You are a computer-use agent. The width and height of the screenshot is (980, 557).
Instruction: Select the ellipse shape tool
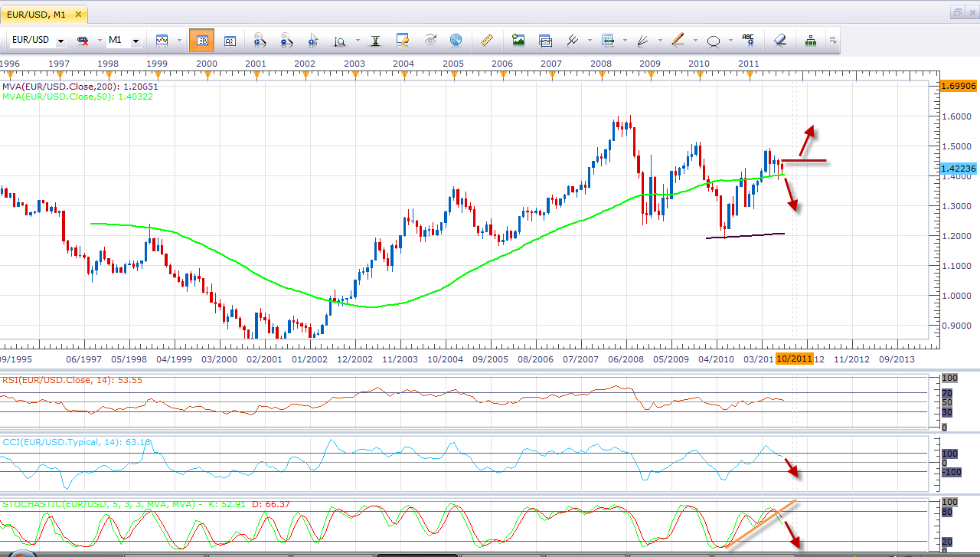point(714,41)
